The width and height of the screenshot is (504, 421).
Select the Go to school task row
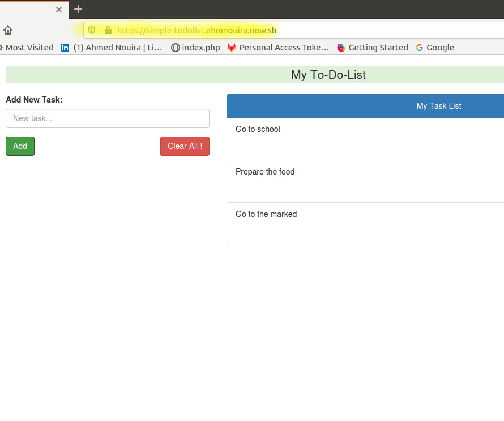365,138
